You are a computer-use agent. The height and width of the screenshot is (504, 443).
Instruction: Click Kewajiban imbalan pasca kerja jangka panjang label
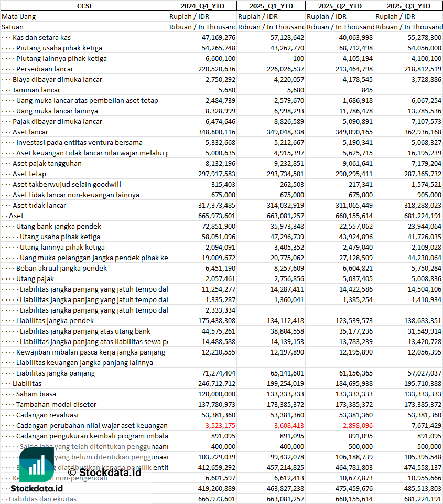[91, 352]
